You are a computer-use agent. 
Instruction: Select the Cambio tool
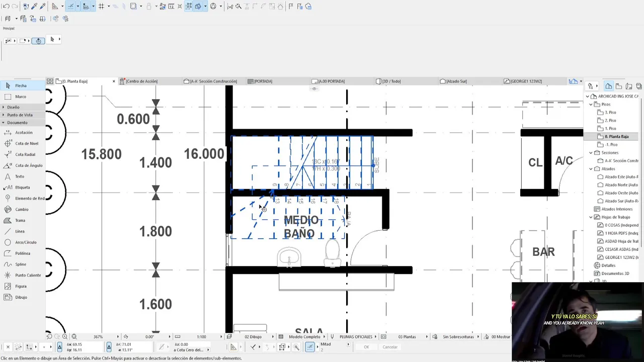point(23,210)
